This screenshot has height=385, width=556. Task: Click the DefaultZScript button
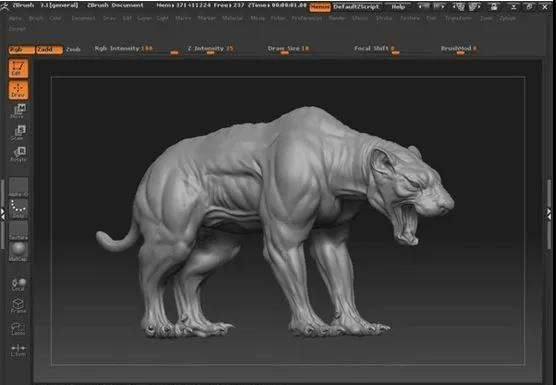356,7
